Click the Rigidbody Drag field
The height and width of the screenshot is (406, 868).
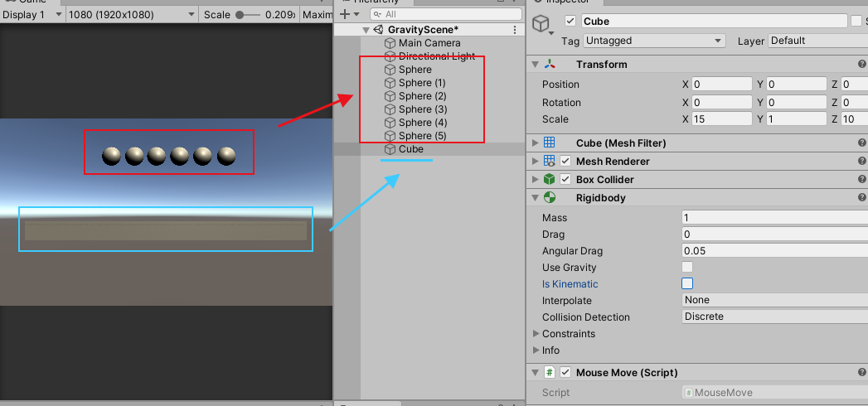[774, 234]
